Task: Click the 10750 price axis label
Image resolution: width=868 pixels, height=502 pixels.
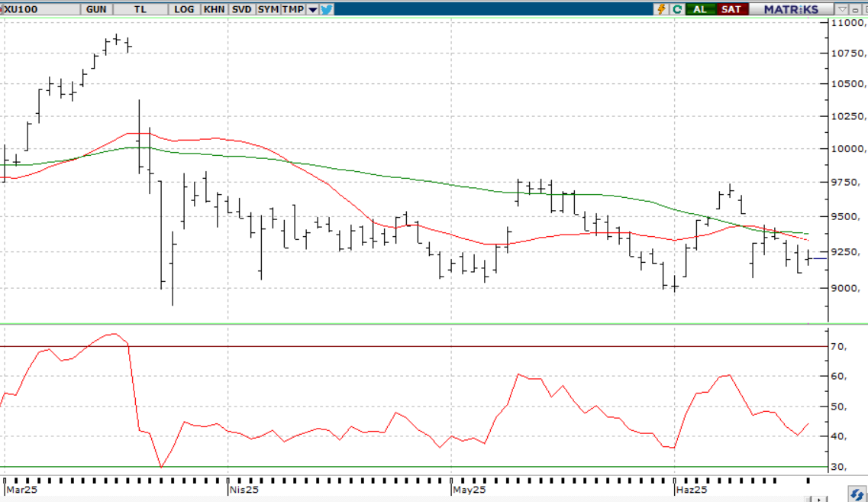Action: 847,53
